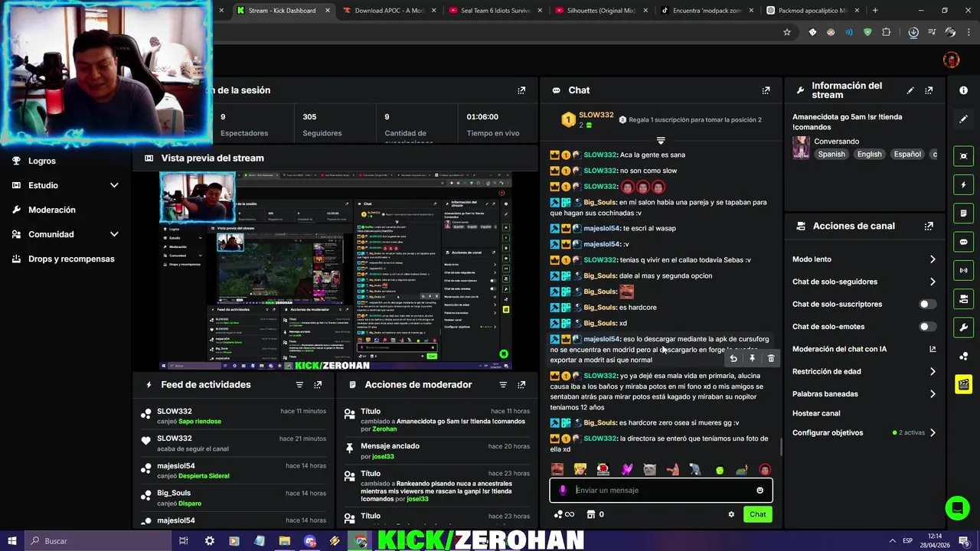Pop out the Información del stream panel
The width and height of the screenshot is (980, 551).
coord(929,90)
